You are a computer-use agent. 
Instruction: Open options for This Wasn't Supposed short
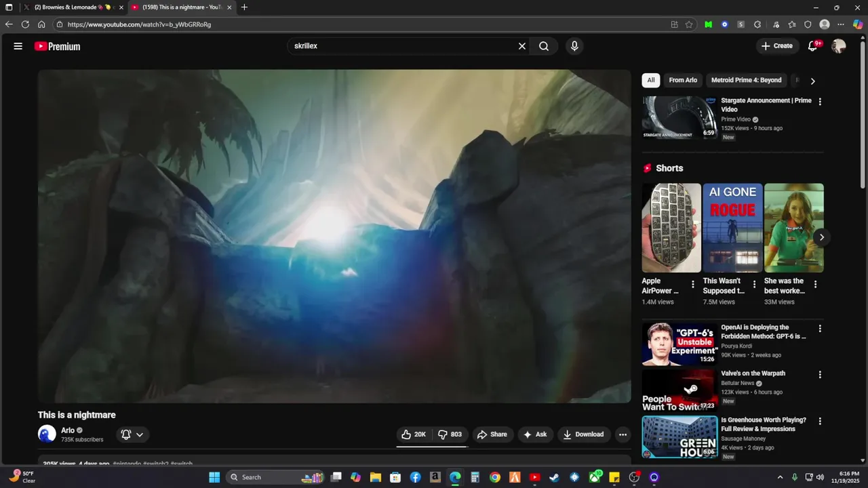click(x=754, y=285)
